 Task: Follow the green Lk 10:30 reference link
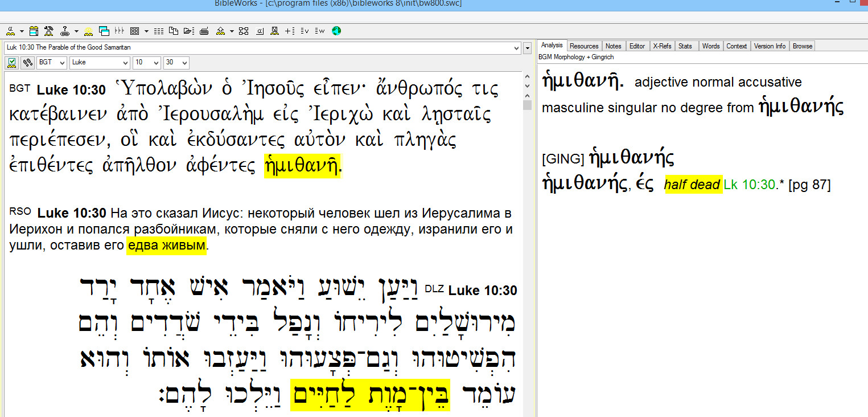[x=749, y=185]
